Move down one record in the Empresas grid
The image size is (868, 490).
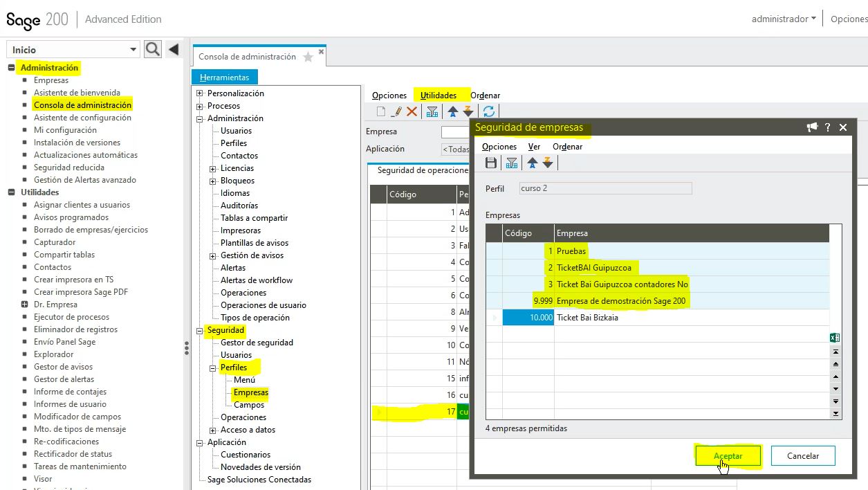[835, 389]
